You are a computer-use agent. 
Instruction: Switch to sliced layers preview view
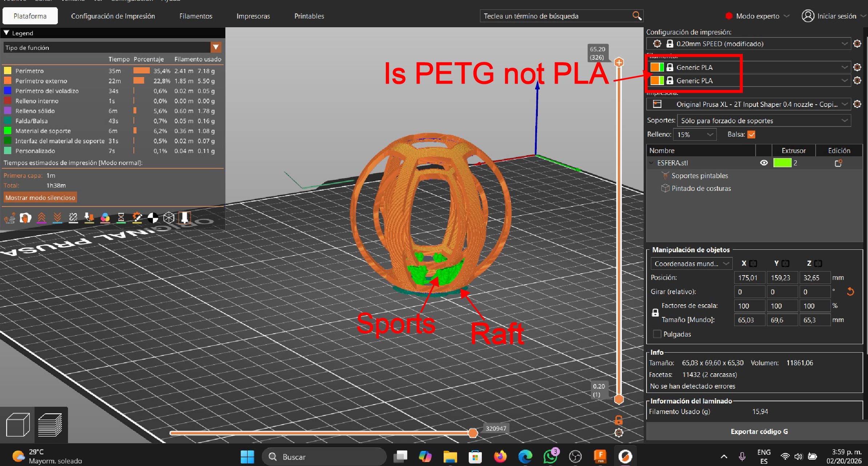50,425
